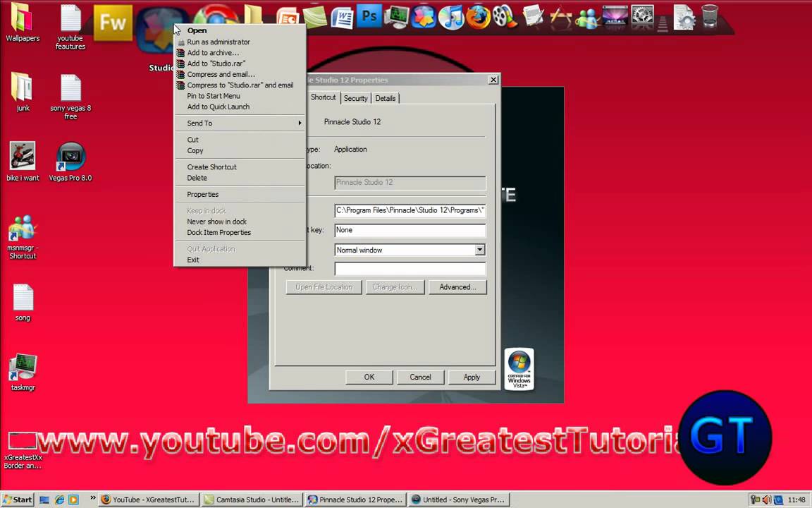This screenshot has width=812, height=508.
Task: Switch to the Details tab
Action: (x=386, y=99)
